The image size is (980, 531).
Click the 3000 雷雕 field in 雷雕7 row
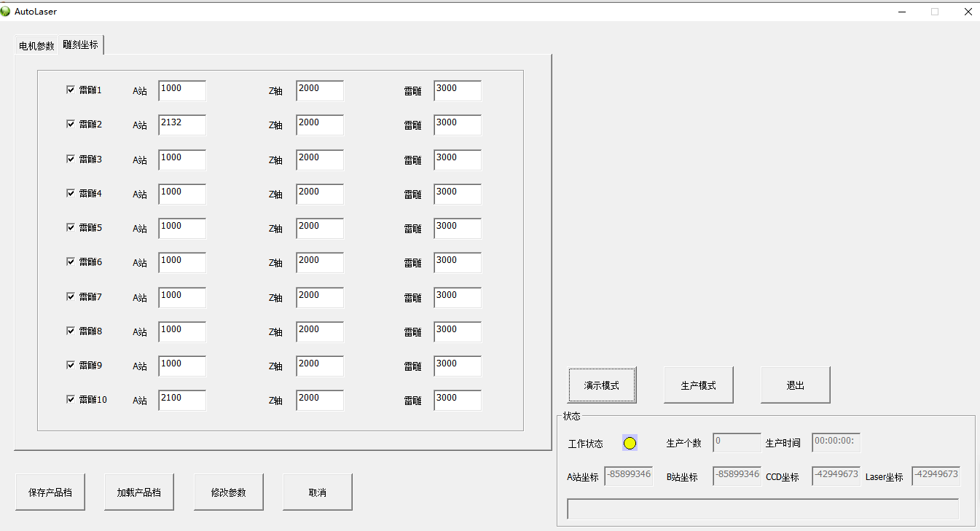(x=458, y=298)
